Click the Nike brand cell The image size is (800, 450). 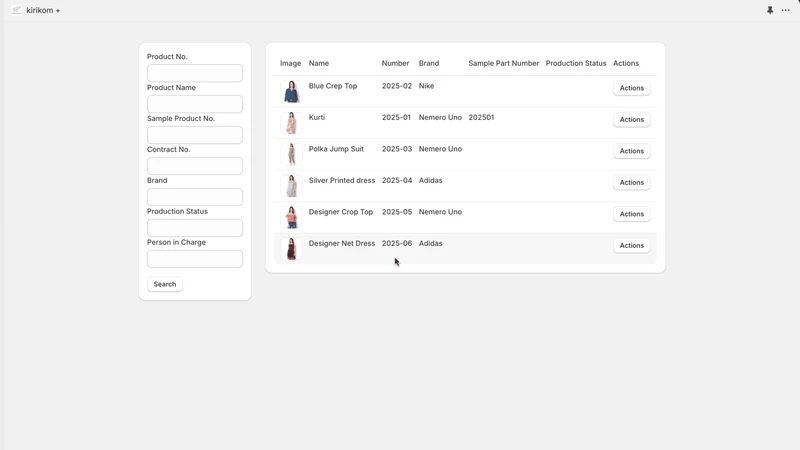[x=427, y=86]
